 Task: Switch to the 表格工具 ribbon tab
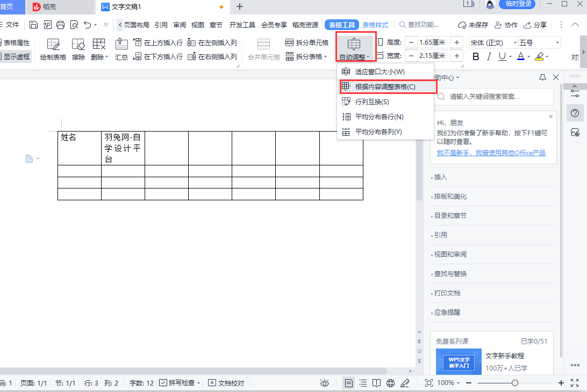(x=342, y=25)
